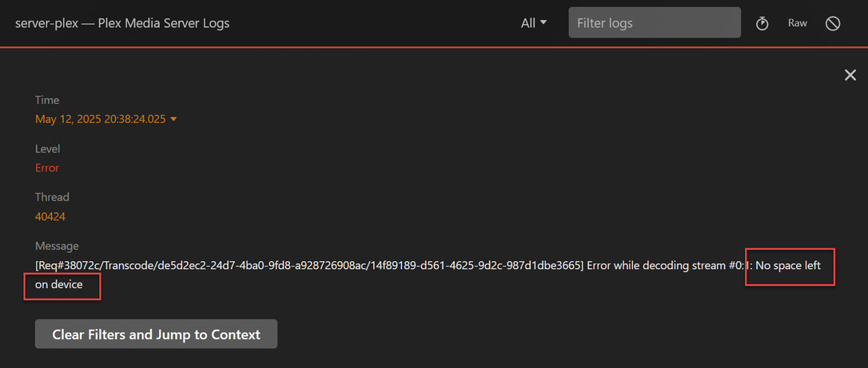868x368 pixels.
Task: Select the May 12, 2025 20:38:24.025 timestamp
Action: pyautogui.click(x=100, y=119)
